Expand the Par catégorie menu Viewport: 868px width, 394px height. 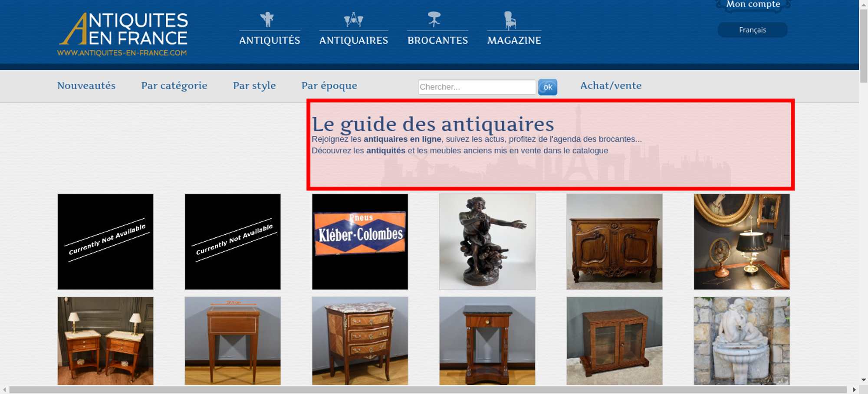point(174,85)
